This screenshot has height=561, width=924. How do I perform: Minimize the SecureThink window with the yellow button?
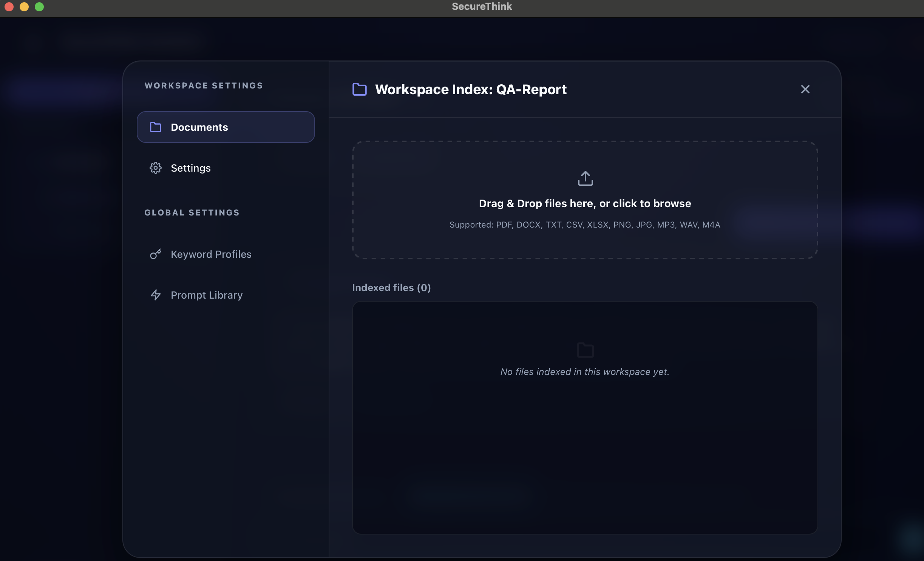[x=24, y=7]
